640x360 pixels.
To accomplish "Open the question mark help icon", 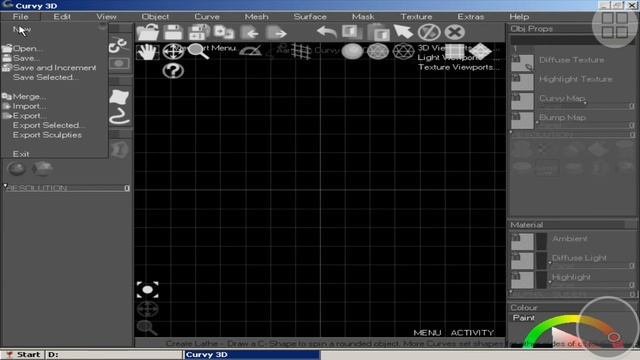I will pyautogui.click(x=173, y=71).
